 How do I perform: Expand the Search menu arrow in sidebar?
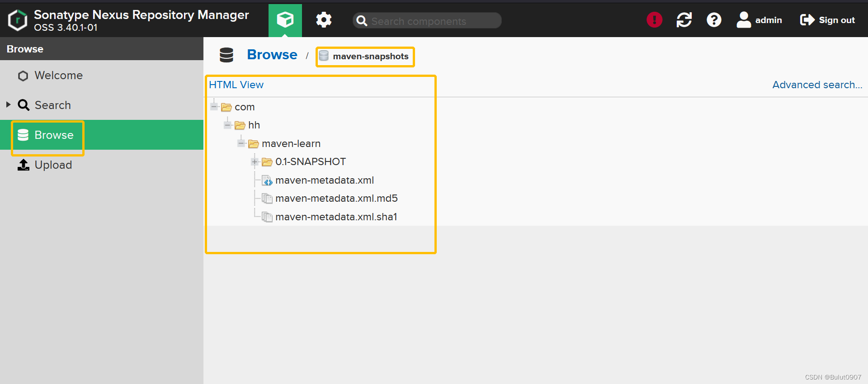point(8,104)
